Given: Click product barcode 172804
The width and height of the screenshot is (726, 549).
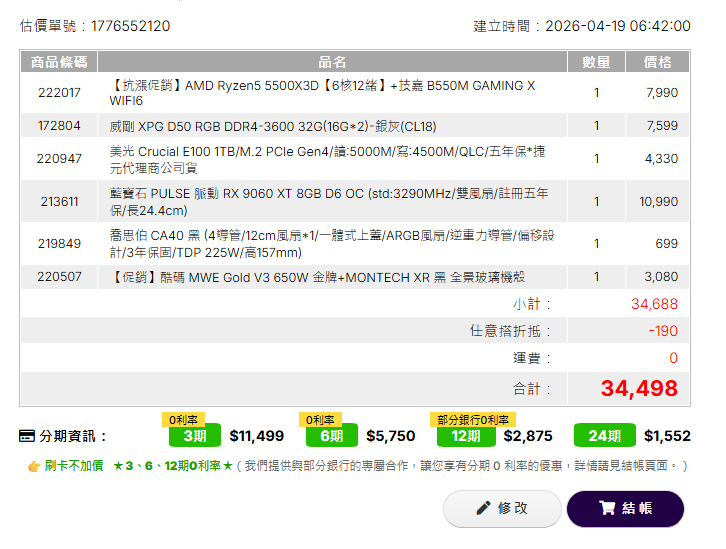Looking at the screenshot, I should click(59, 126).
